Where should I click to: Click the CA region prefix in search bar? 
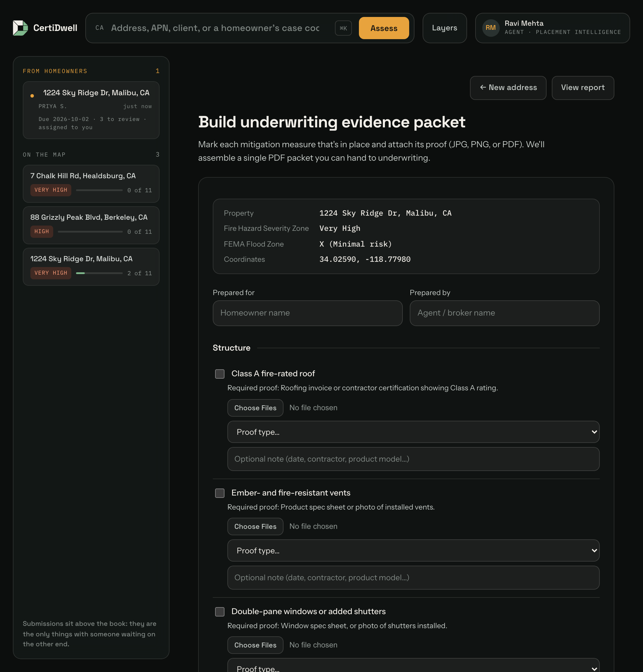[x=99, y=28]
